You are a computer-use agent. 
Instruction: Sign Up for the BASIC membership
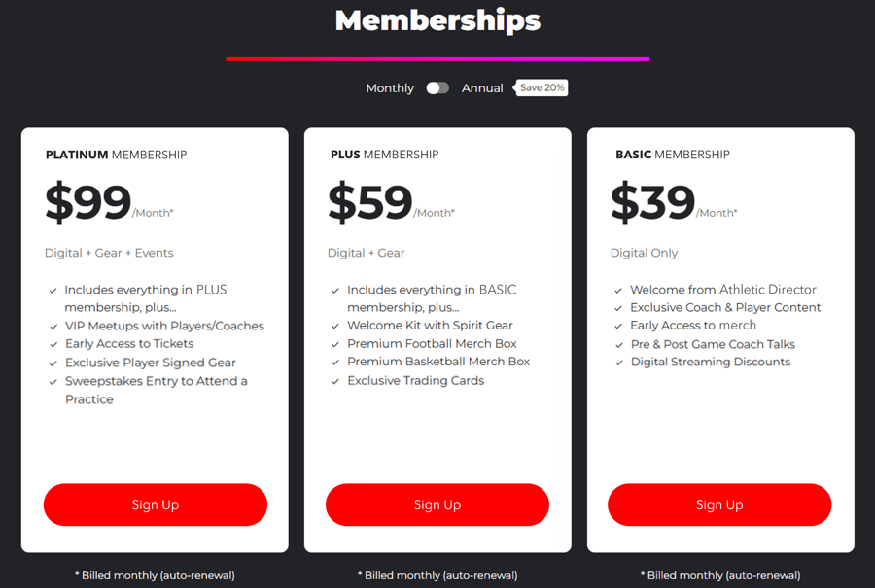point(719,504)
